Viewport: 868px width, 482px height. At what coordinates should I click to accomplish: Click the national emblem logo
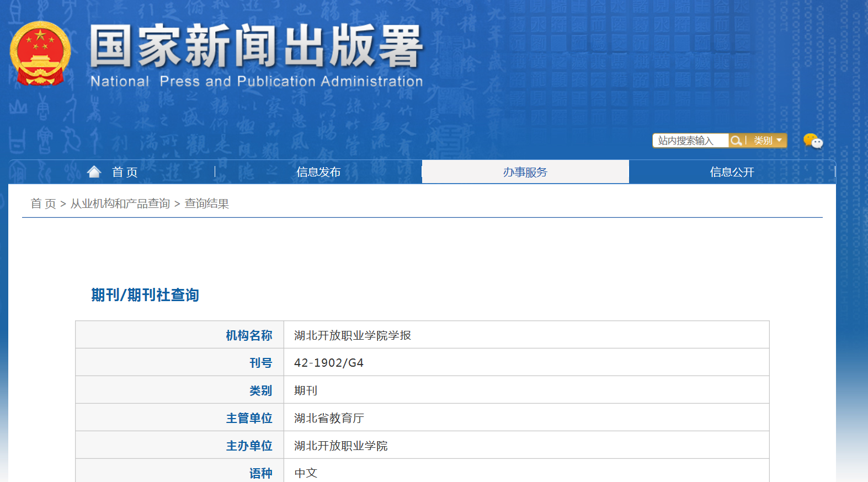(x=40, y=53)
